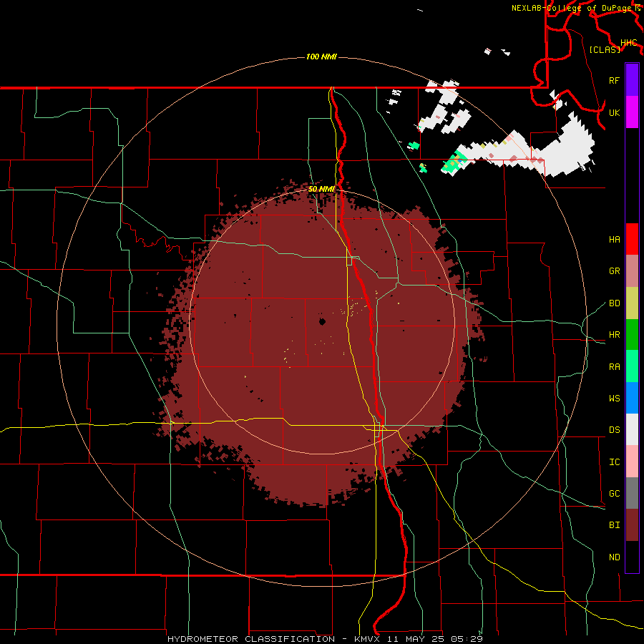Click the RF legend label
Image resolution: width=644 pixels, height=644 pixels.
point(614,80)
